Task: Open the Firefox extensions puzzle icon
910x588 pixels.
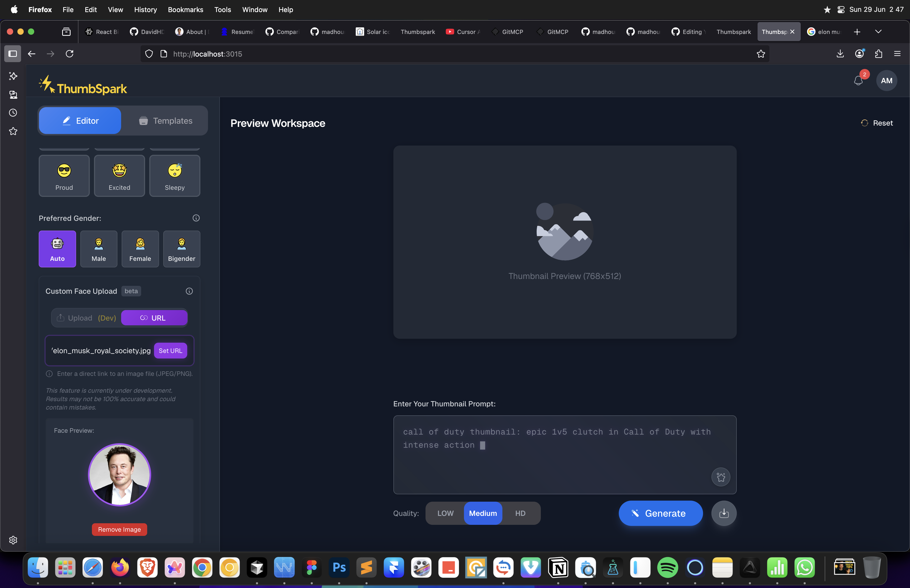Action: point(878,54)
